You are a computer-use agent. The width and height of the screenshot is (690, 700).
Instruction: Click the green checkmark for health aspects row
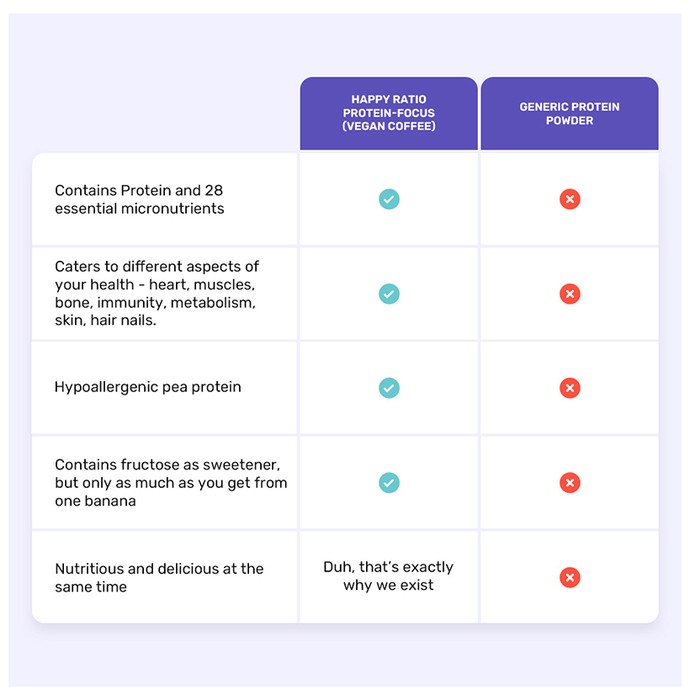[389, 294]
